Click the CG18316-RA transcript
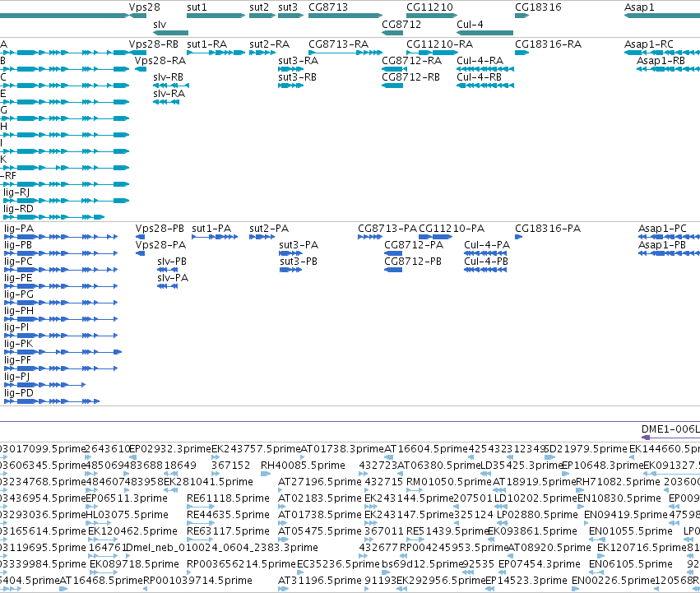700x593 pixels. (x=522, y=53)
